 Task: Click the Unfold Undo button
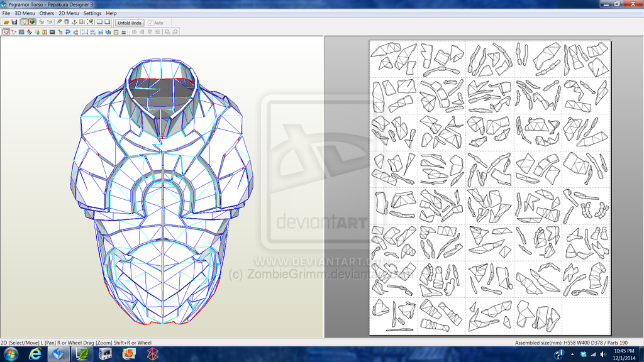pyautogui.click(x=130, y=23)
